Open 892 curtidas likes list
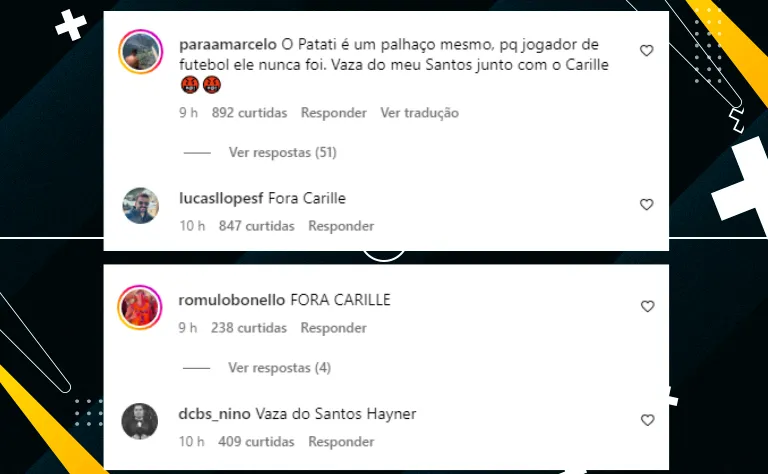Viewport: 768px width, 474px height. pos(249,113)
